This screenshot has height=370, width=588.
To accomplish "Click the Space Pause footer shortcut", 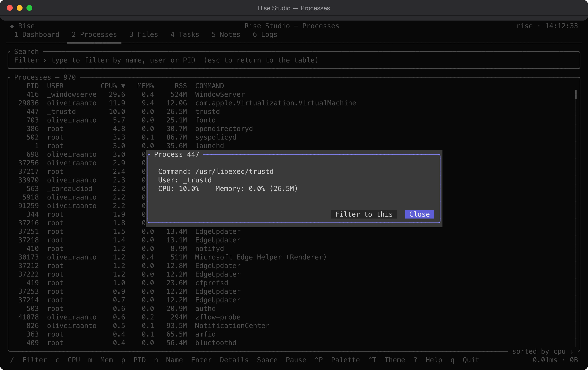I will (x=282, y=360).
